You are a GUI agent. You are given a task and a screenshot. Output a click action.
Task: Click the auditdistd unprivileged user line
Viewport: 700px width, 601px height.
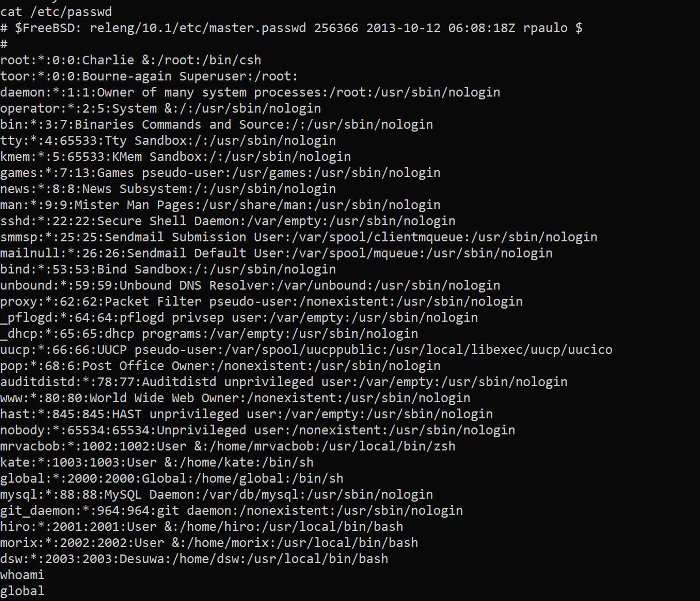pos(283,382)
